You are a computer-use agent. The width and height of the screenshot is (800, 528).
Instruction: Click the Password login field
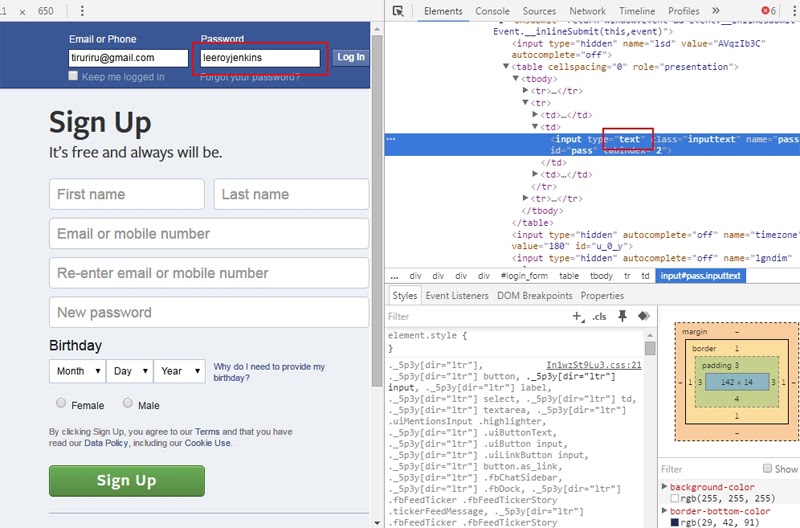(260, 58)
